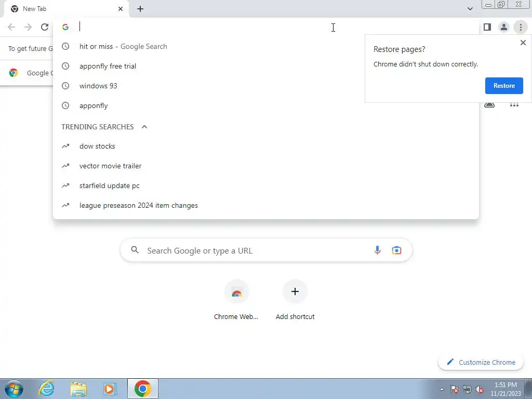Click the magnifier icon in search box
532x399 pixels.
[135, 250]
